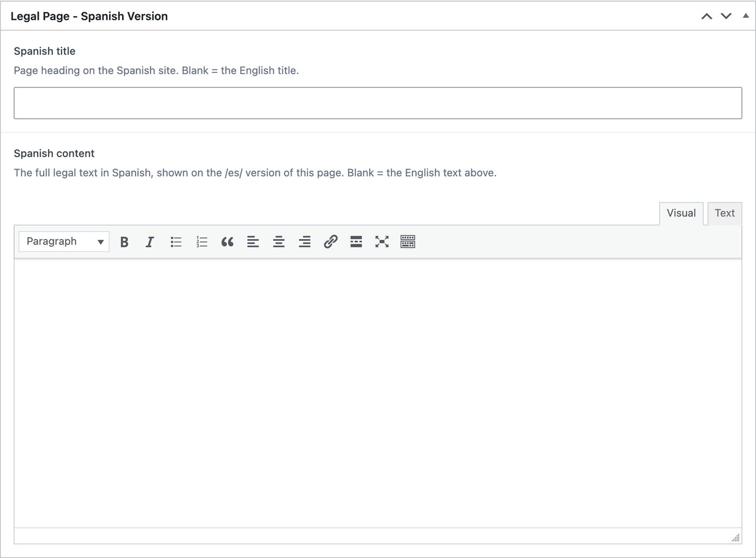Open fullscreen editor mode
This screenshot has height=558, width=756.
pos(382,242)
